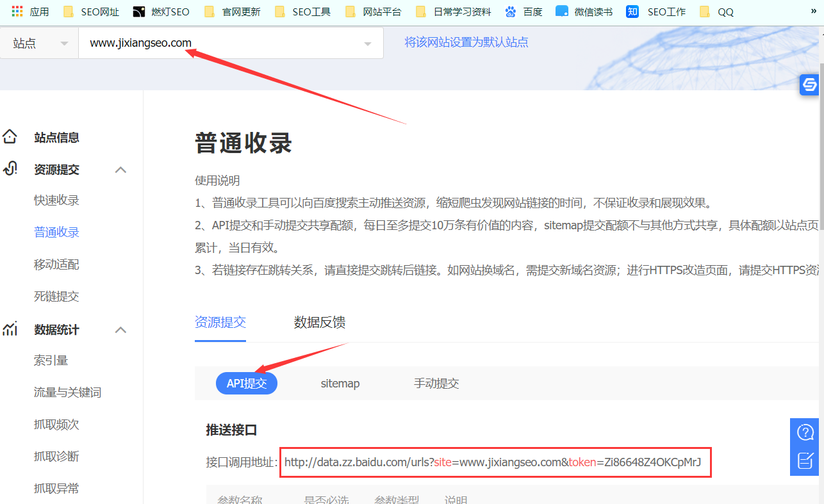The height and width of the screenshot is (504, 824).
Task: Open 移动适配 in the sidebar
Action: coord(56,264)
